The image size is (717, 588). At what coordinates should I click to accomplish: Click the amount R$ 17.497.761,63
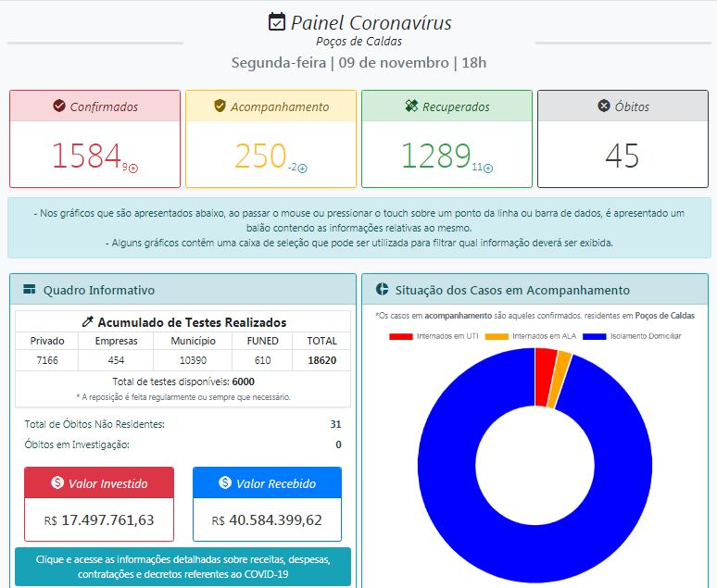99,520
